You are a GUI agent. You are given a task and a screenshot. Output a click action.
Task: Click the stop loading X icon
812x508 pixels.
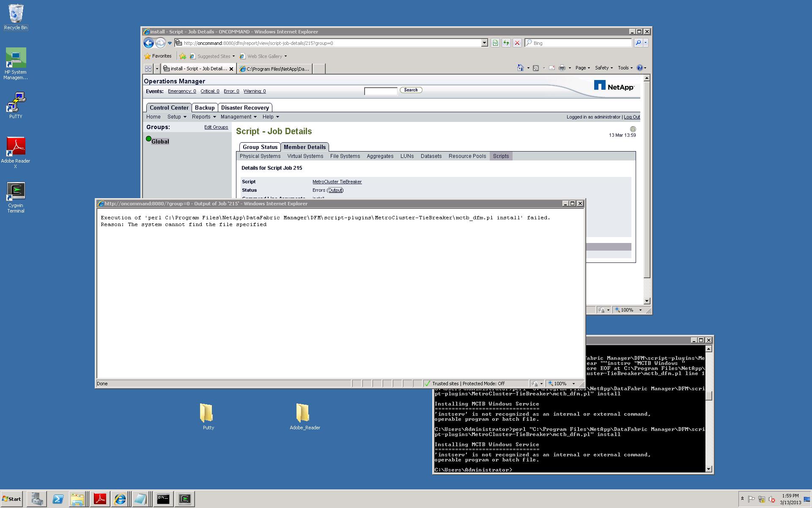coord(517,43)
